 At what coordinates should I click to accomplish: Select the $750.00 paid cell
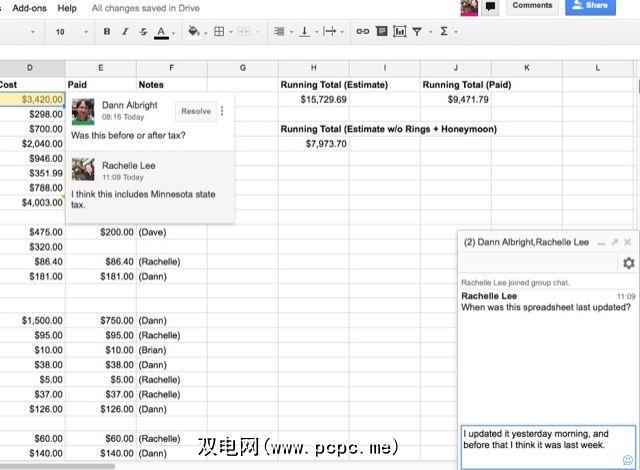click(100, 321)
